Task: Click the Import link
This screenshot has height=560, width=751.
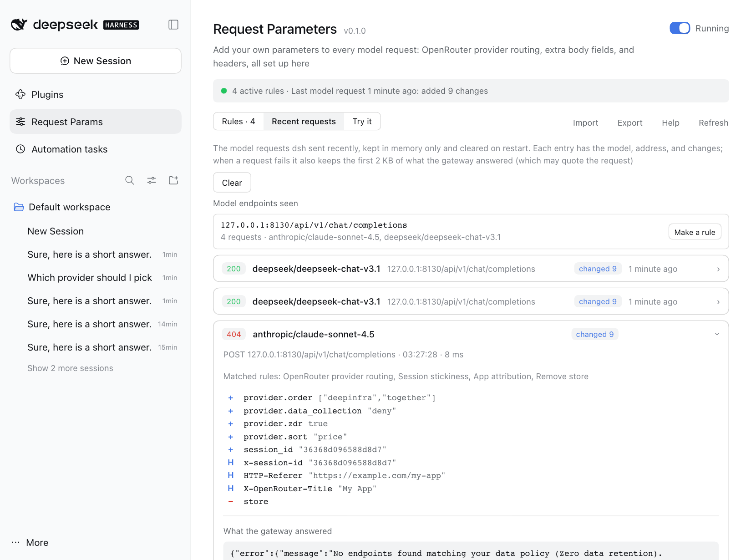Action: click(x=585, y=122)
